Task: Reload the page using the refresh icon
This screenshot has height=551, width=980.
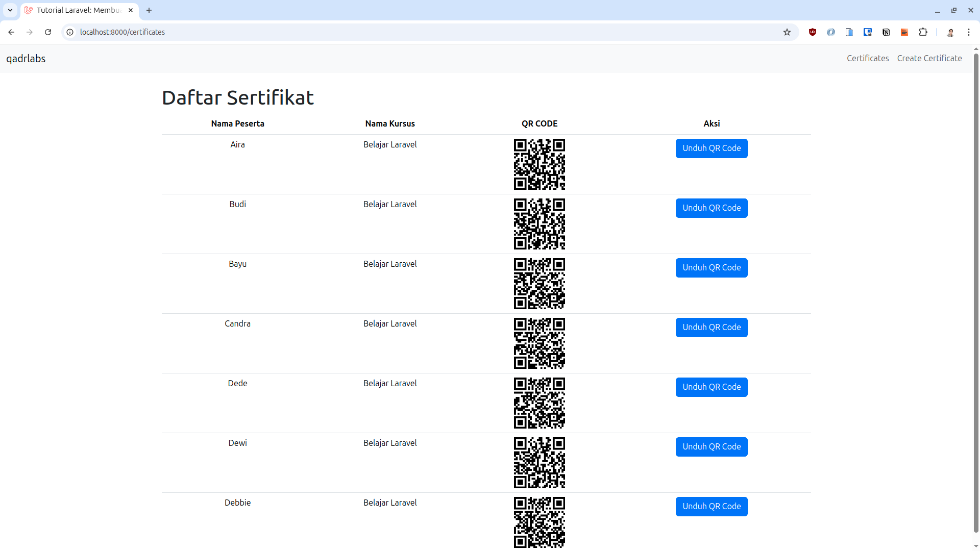Action: click(x=48, y=32)
